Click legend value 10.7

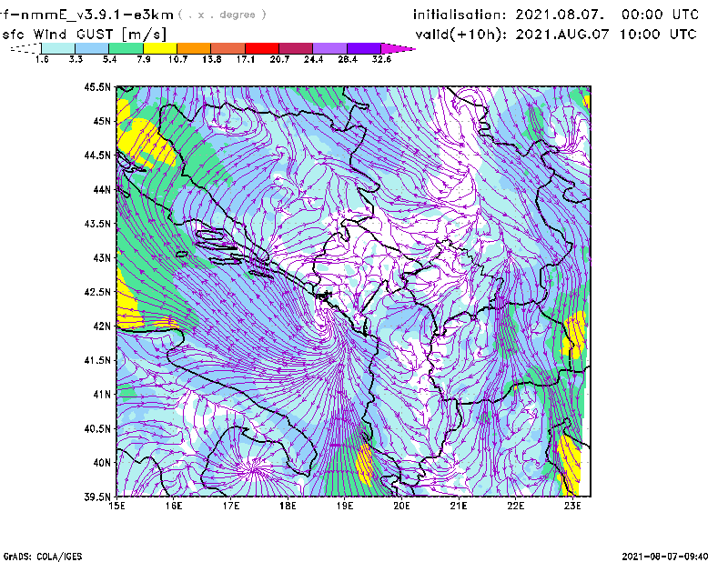177,59
